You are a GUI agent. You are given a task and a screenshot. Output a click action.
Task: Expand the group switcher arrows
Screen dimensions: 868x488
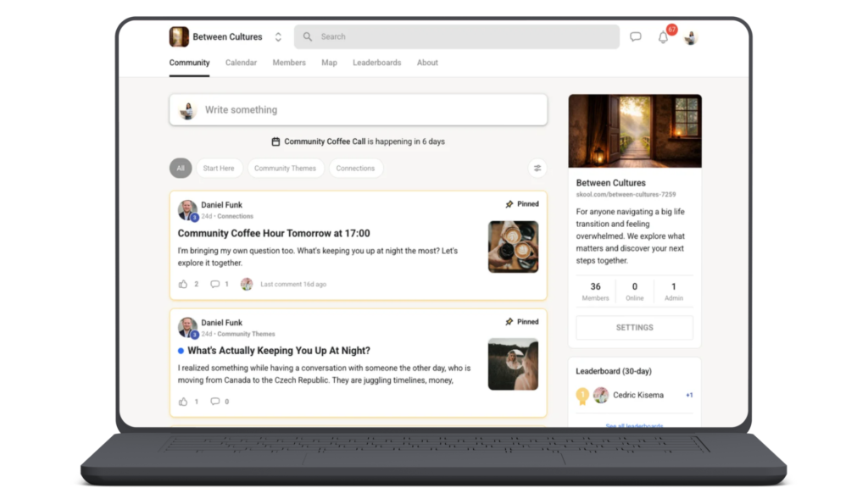point(278,36)
